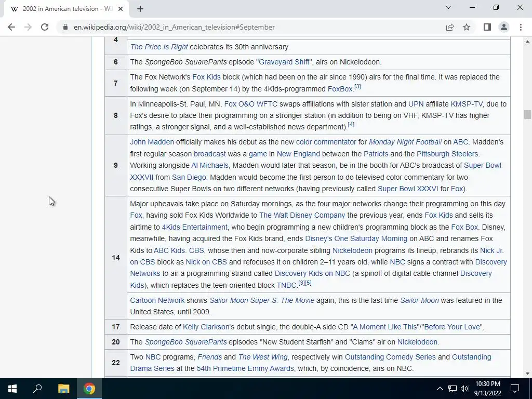Open the browser side panel
Viewport: 532px width, 399px height.
[x=487, y=27]
